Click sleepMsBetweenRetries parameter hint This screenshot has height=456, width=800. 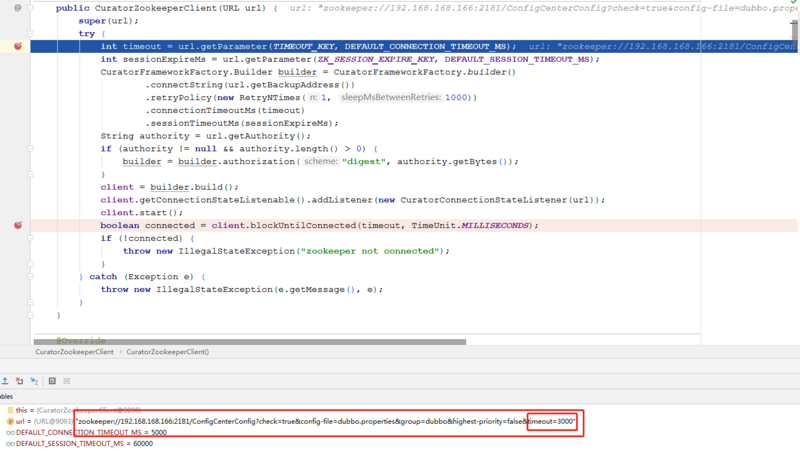tap(391, 97)
